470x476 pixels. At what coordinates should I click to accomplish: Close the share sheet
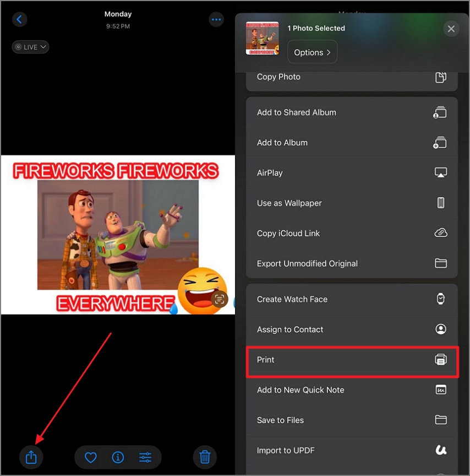click(451, 29)
